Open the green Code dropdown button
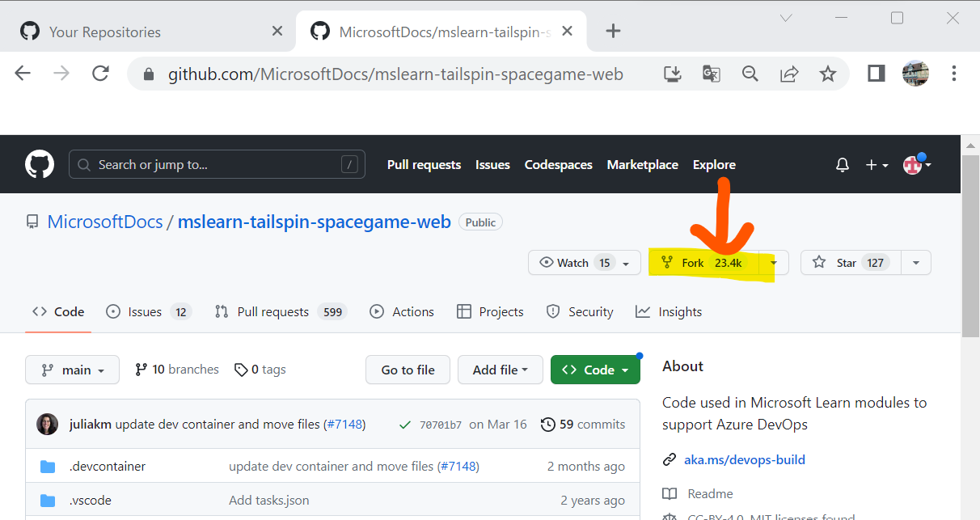 click(595, 370)
